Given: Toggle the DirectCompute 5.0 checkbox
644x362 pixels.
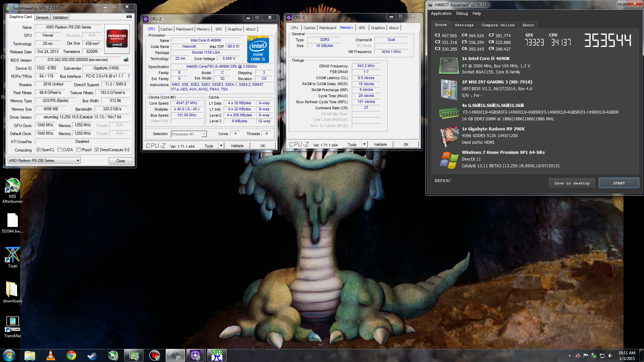Looking at the screenshot, I should pyautogui.click(x=97, y=150).
